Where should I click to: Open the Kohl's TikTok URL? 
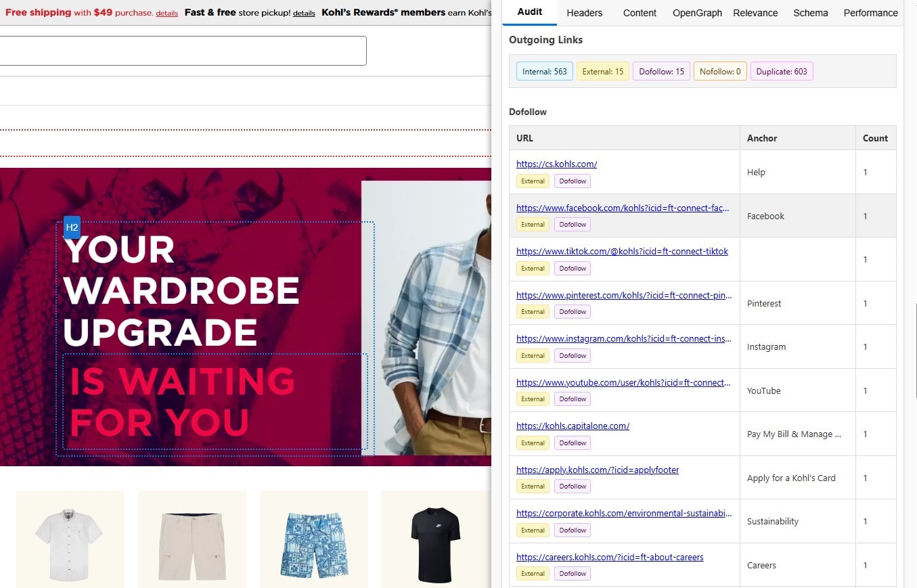tap(622, 251)
